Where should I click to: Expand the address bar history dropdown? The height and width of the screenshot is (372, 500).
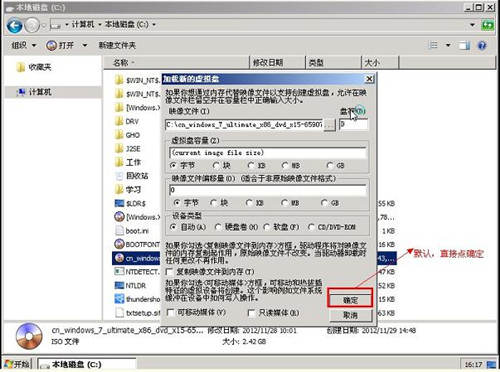472,25
